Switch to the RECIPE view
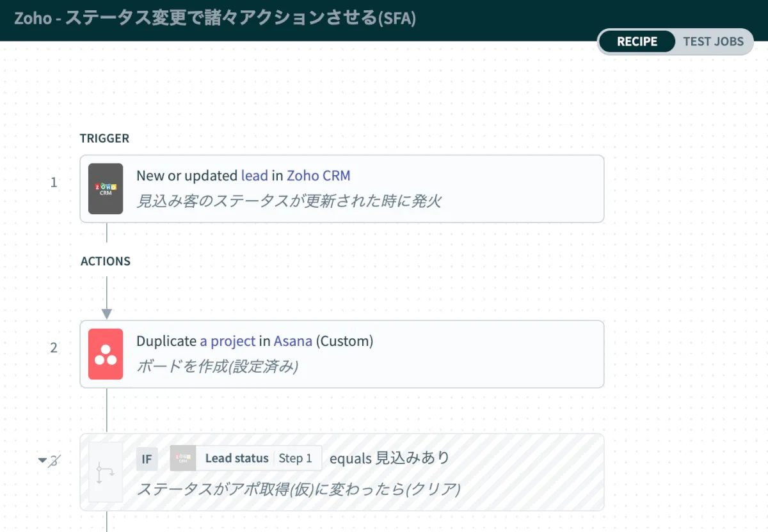 click(x=637, y=42)
